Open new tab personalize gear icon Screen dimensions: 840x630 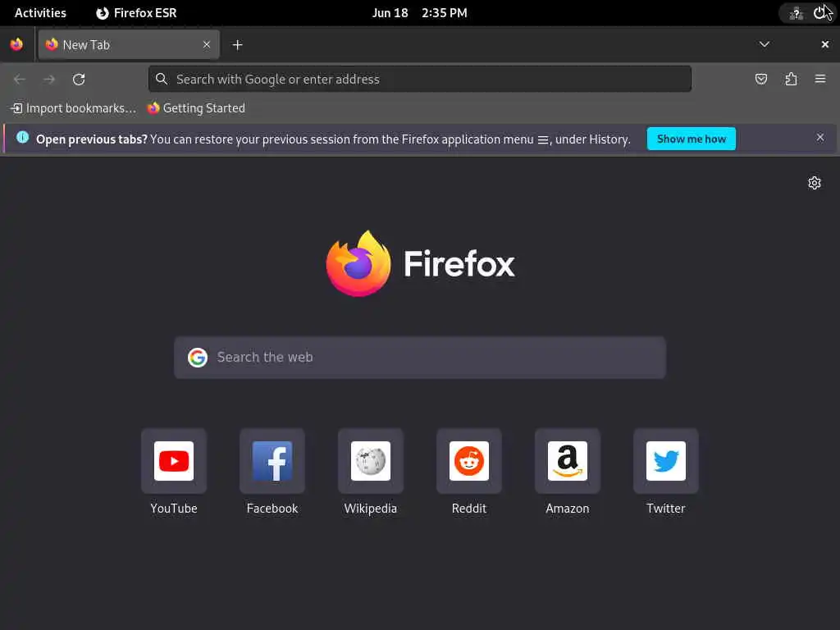815,183
